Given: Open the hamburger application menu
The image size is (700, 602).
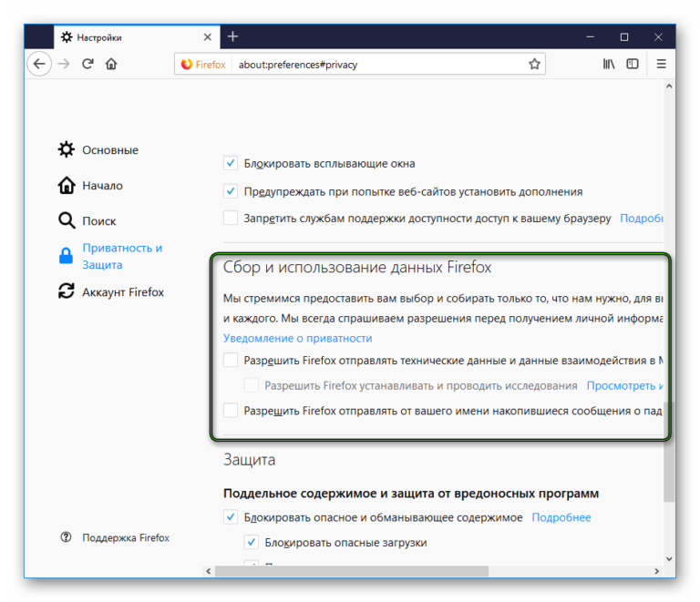Looking at the screenshot, I should pyautogui.click(x=661, y=65).
